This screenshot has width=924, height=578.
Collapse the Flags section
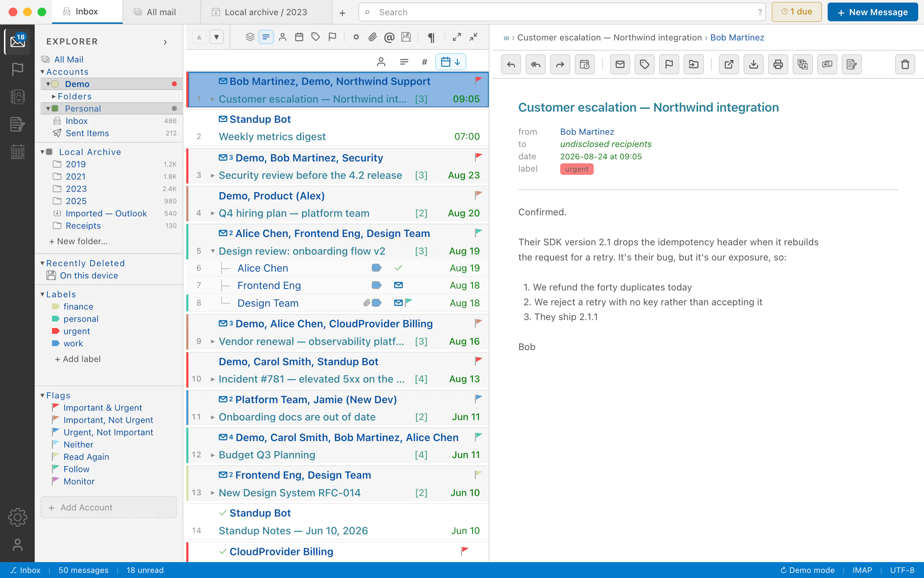[42, 395]
